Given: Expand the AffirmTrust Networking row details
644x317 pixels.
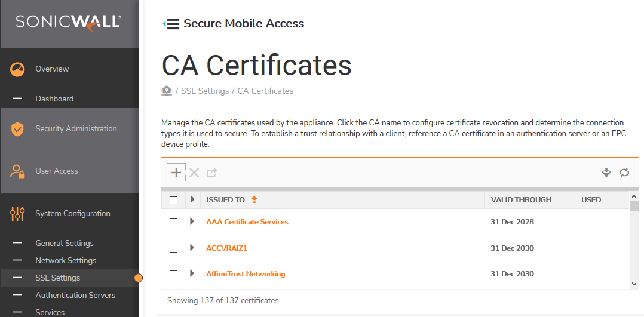Looking at the screenshot, I should pos(192,273).
